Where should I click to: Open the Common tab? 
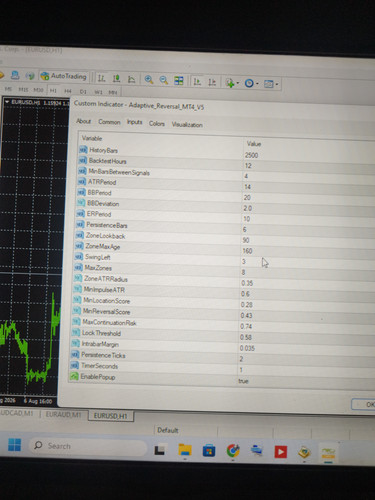(109, 122)
